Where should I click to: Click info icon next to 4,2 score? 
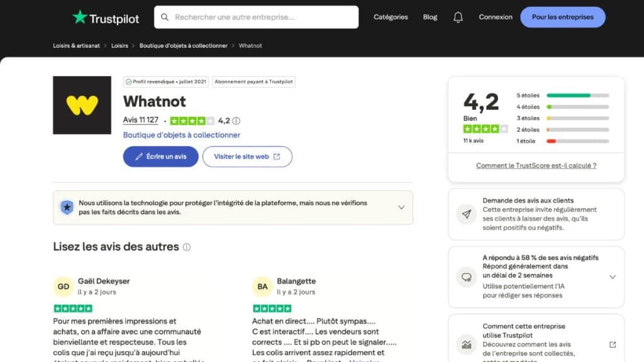(236, 121)
